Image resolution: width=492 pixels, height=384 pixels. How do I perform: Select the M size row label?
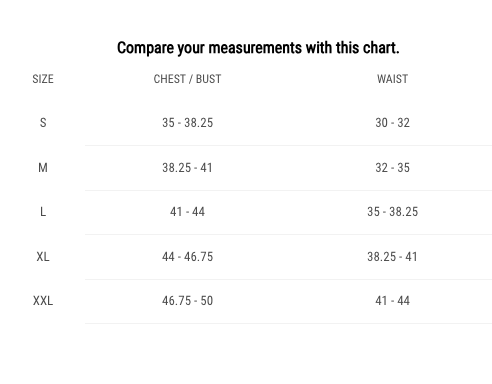(43, 168)
